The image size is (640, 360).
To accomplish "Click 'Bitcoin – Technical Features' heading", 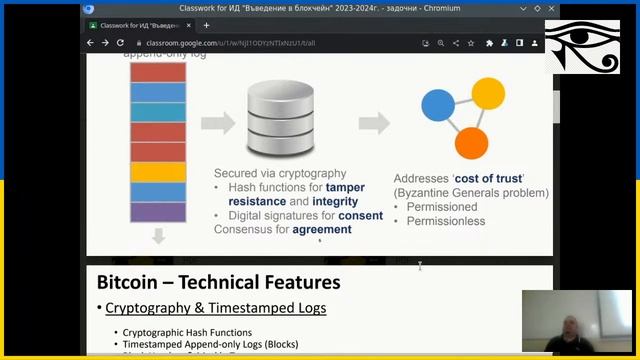I will click(x=218, y=282).
